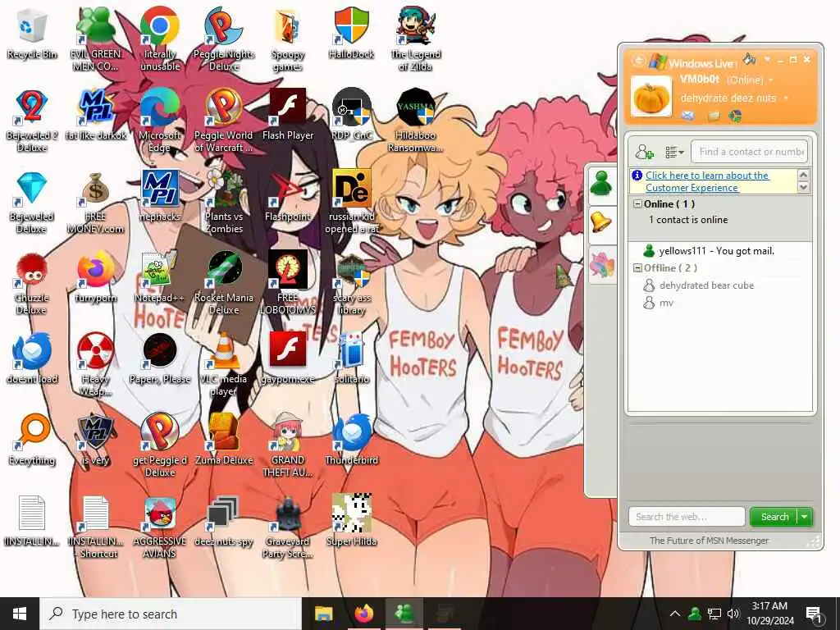Open the contact list view options dropdown
840x630 pixels.
click(x=674, y=152)
